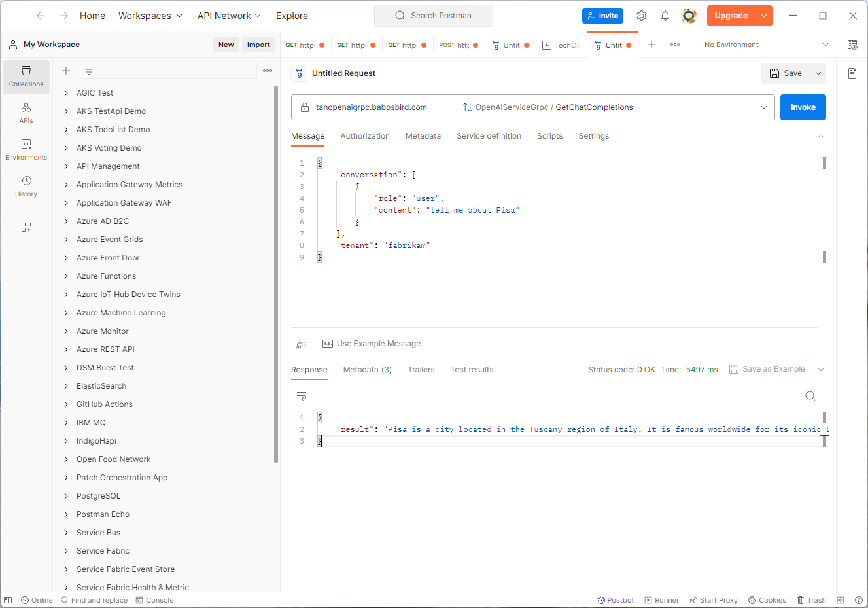Open the Save as Example dropdown arrow
Screen dimensions: 868x608
coord(821,370)
